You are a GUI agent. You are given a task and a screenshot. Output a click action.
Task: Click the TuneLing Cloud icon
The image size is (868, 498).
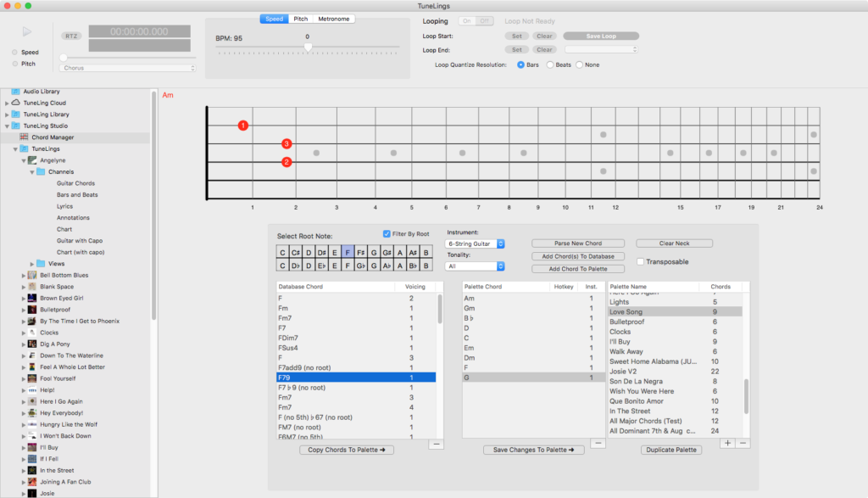[x=15, y=103]
